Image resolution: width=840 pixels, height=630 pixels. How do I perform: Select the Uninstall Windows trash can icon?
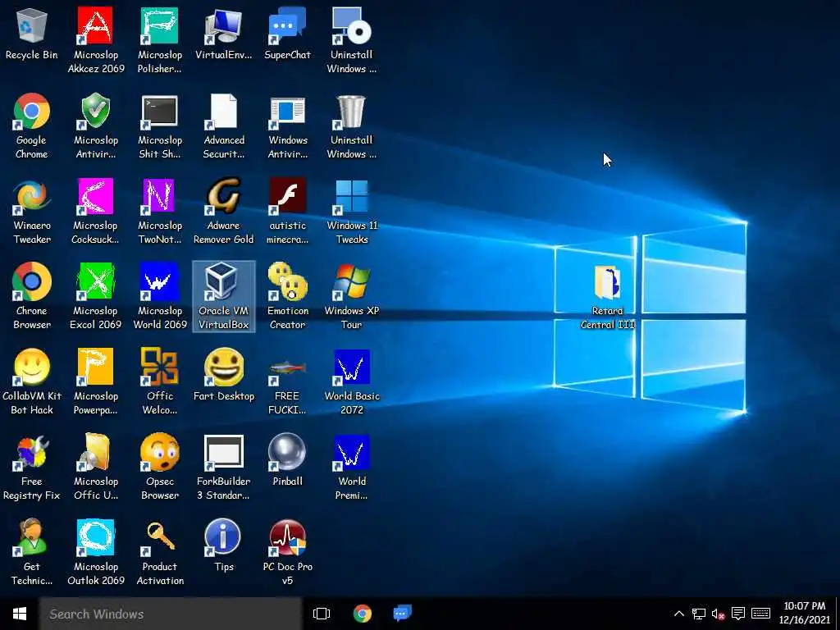coord(351,112)
